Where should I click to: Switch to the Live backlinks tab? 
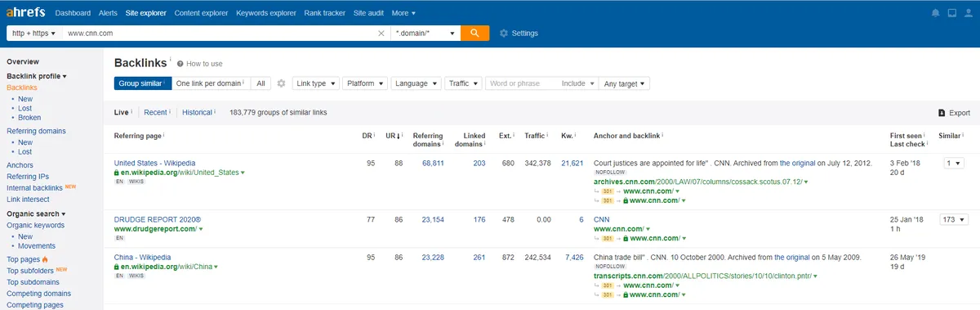122,112
